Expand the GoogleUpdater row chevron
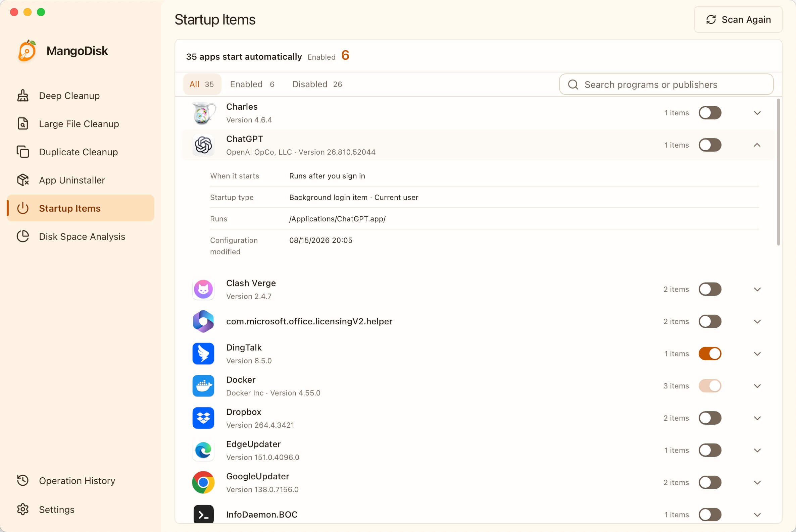The width and height of the screenshot is (796, 532). tap(757, 483)
